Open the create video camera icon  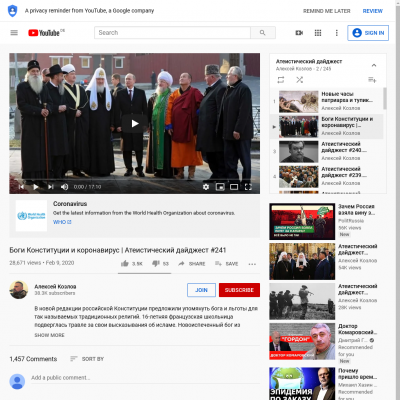point(299,33)
